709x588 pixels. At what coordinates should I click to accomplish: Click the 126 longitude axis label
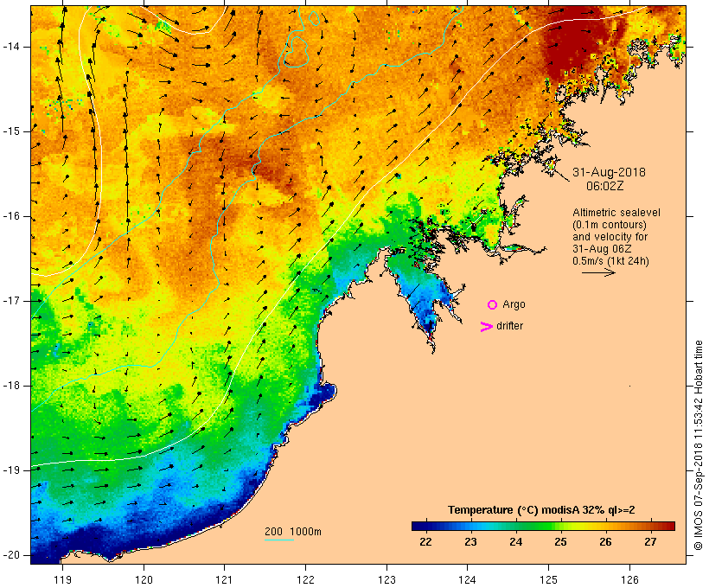(629, 580)
